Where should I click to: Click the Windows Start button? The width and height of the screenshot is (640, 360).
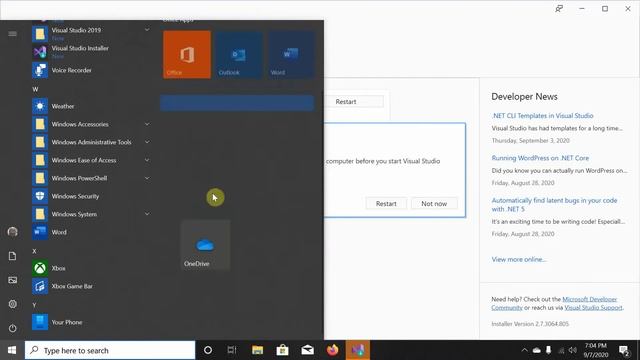[12, 350]
